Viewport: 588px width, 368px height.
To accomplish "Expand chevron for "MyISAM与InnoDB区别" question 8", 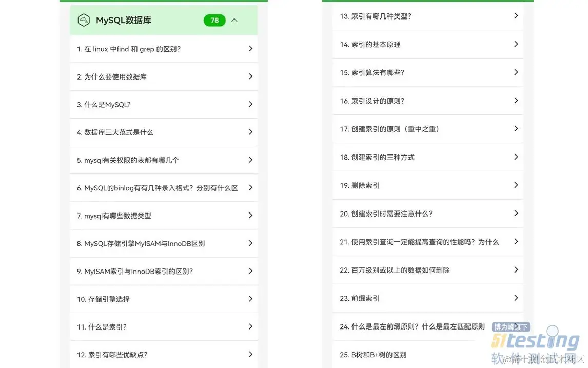I will [250, 243].
